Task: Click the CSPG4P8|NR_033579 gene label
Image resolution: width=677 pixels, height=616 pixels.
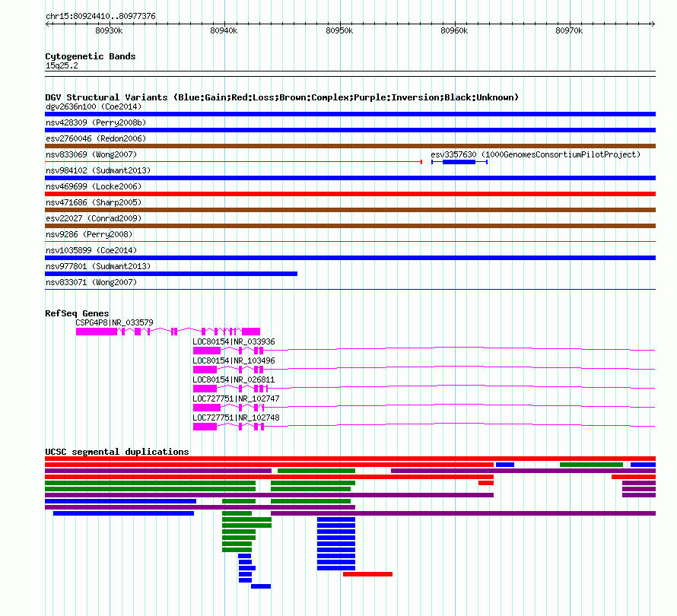Action: tap(114, 322)
